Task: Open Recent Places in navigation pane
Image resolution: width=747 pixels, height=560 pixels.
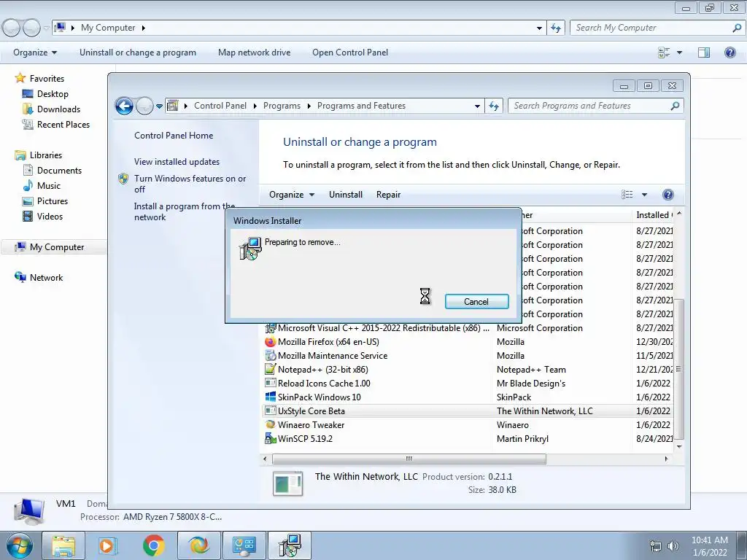Action: tap(63, 124)
